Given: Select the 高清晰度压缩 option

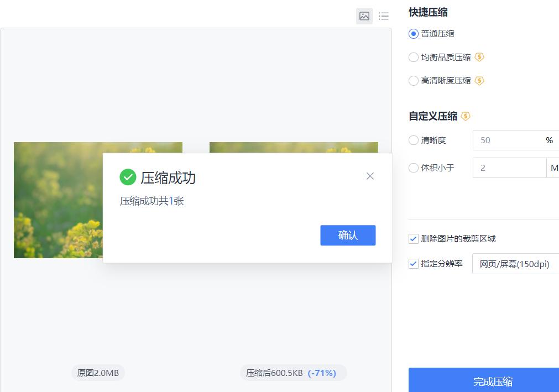Looking at the screenshot, I should [x=413, y=81].
